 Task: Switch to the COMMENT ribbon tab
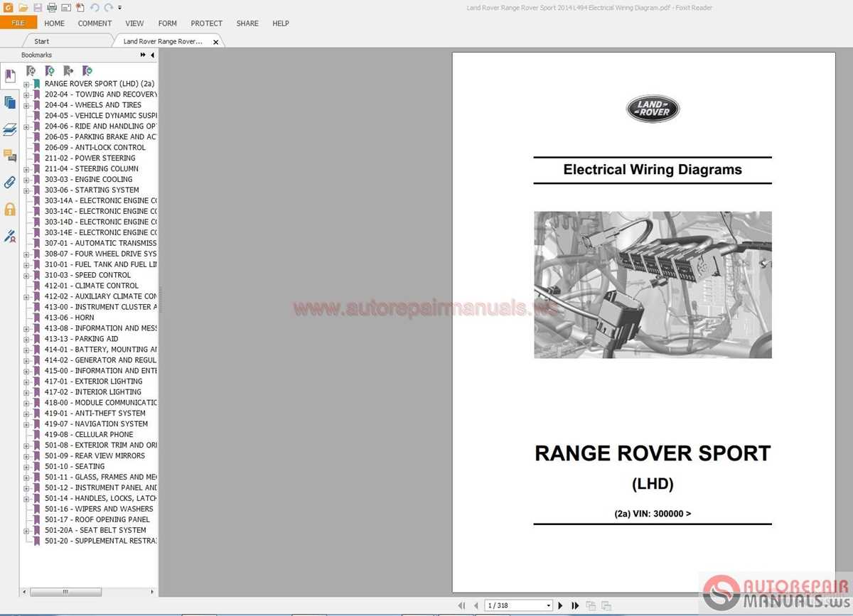pyautogui.click(x=95, y=23)
